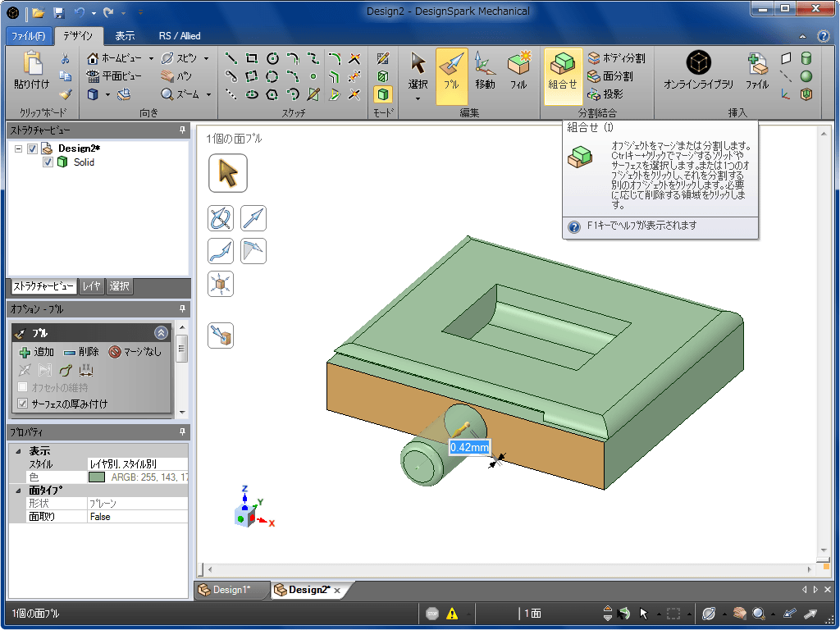Open the ファイル(F) menu
840x630 pixels.
click(x=29, y=36)
